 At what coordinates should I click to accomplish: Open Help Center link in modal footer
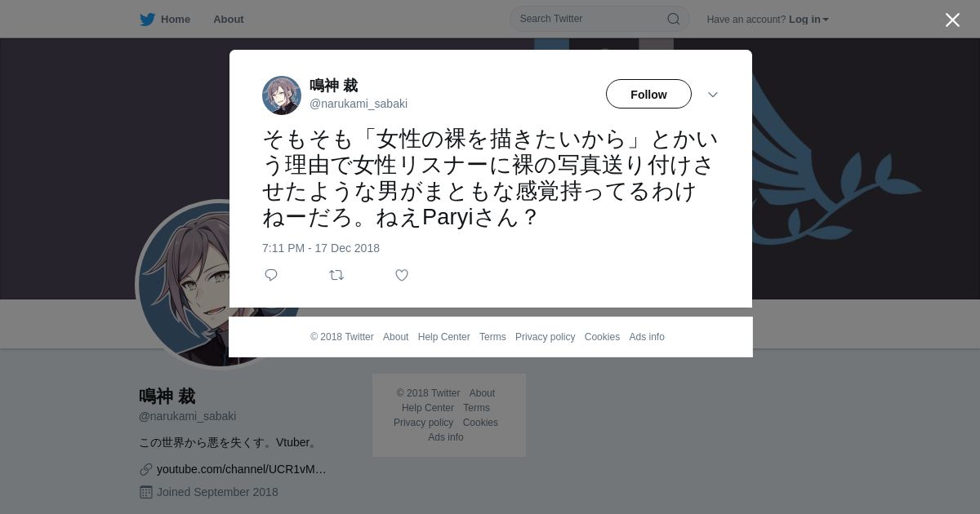coord(443,337)
